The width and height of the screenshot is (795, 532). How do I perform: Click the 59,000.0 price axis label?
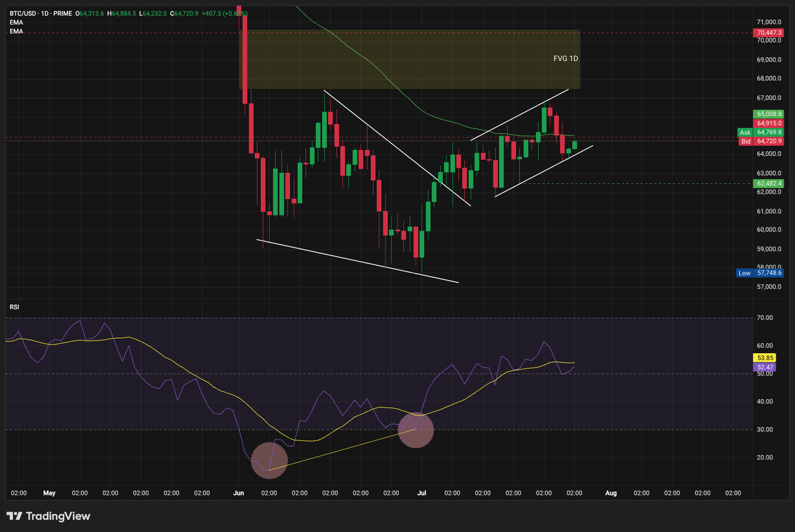[x=770, y=249]
